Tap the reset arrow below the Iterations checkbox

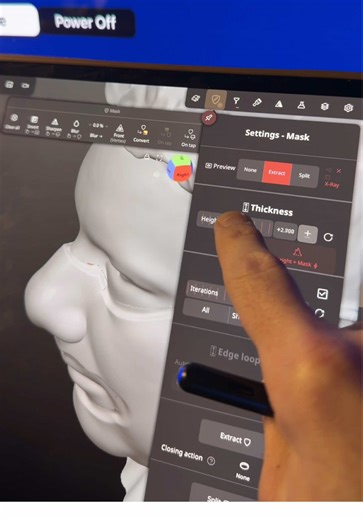click(x=320, y=313)
